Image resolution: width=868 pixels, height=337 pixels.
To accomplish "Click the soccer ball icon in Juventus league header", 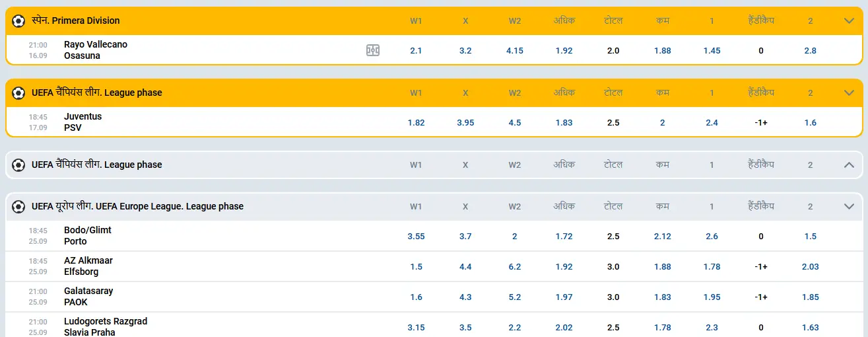I will click(18, 93).
